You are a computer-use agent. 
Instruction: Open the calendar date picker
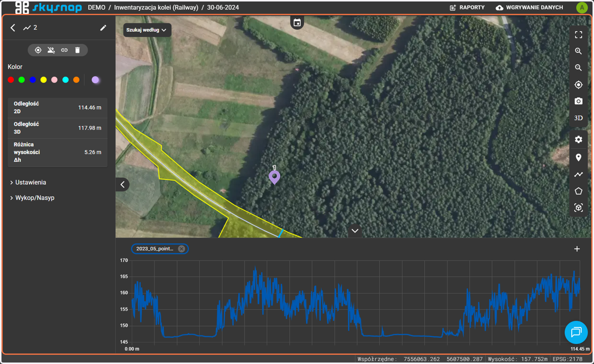click(297, 22)
